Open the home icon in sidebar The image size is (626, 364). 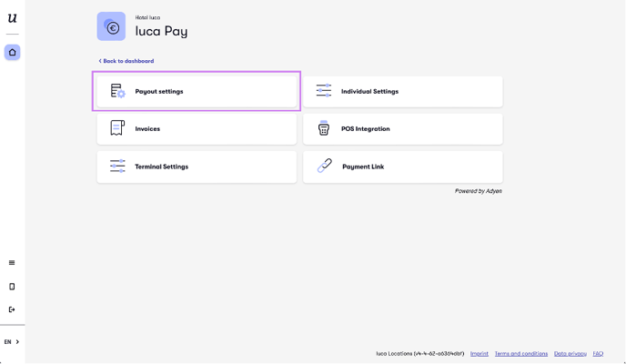(x=13, y=52)
